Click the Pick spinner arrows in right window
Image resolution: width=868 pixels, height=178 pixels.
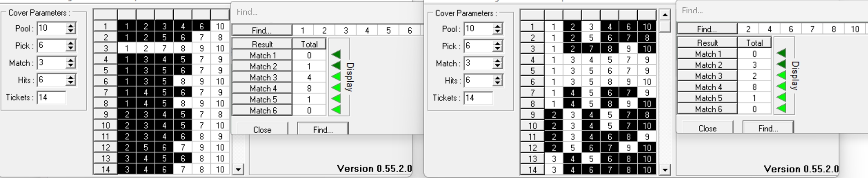[x=497, y=46]
